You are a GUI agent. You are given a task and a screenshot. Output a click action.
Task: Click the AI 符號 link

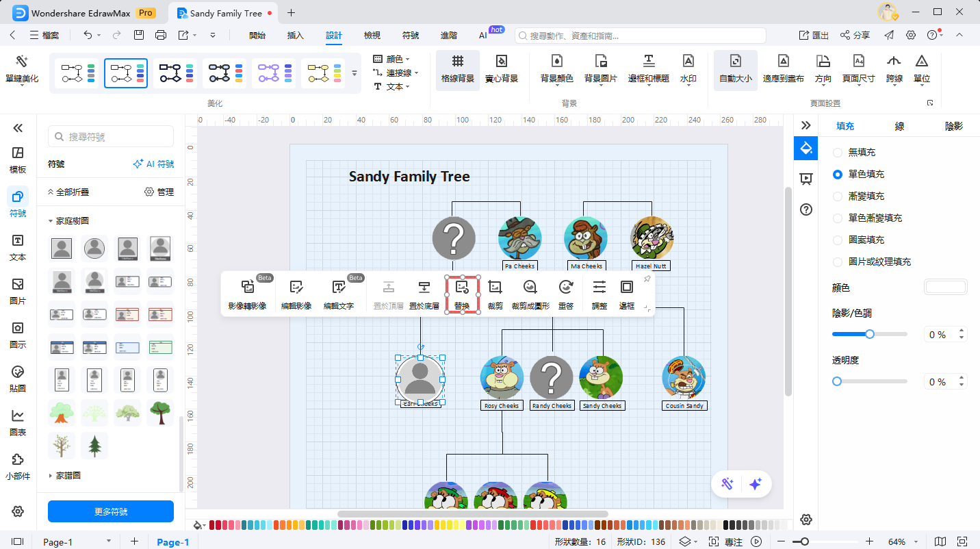coord(153,164)
